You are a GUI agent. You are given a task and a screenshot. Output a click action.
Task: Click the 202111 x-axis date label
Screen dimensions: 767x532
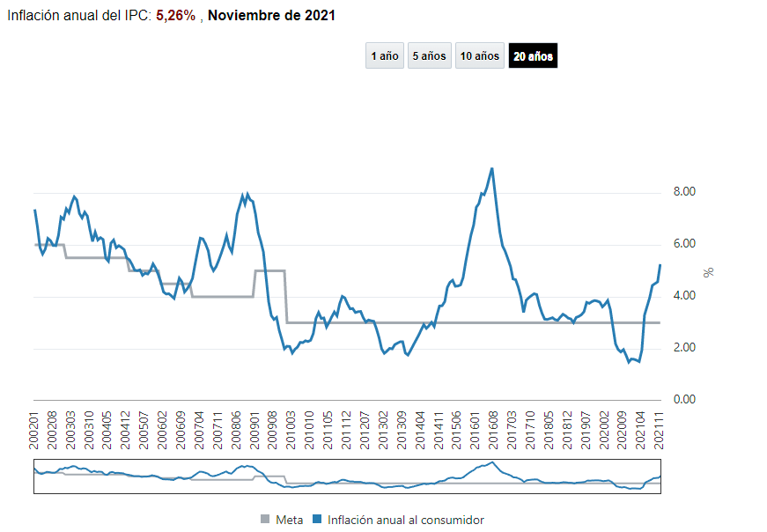pyautogui.click(x=660, y=430)
